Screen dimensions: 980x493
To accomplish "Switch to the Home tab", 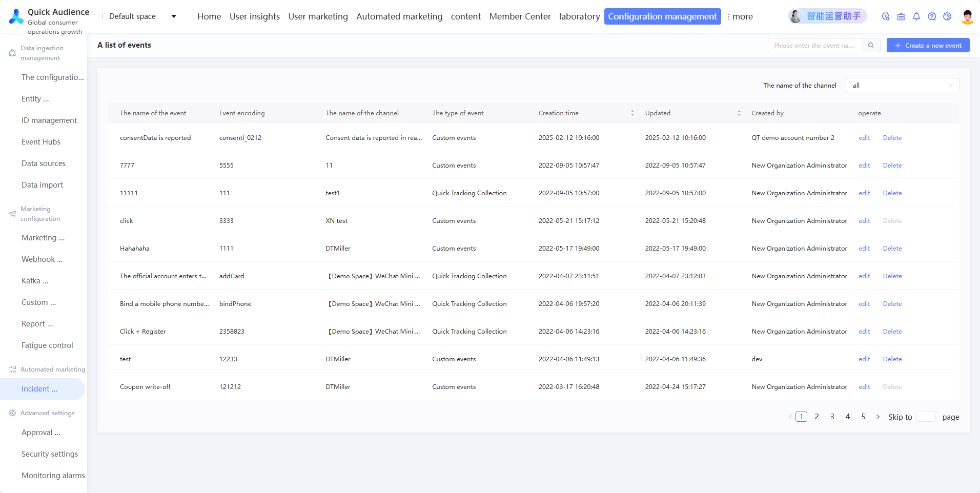I will [209, 16].
